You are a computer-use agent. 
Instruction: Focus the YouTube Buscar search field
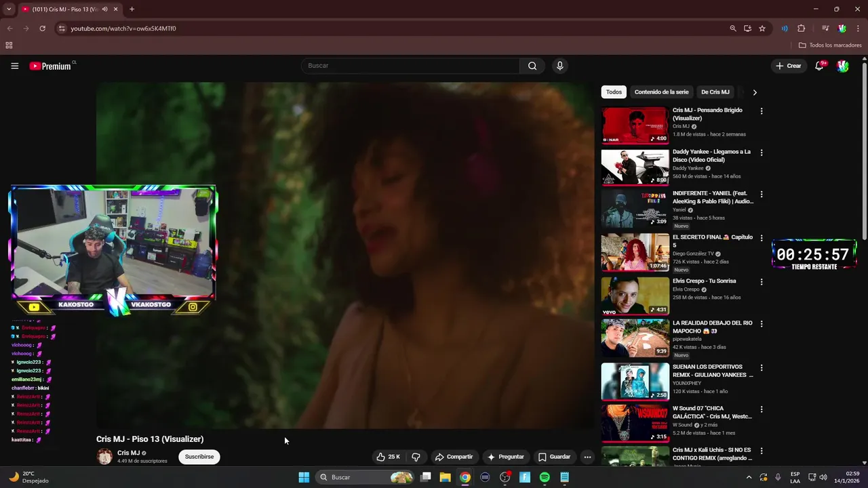(410, 66)
